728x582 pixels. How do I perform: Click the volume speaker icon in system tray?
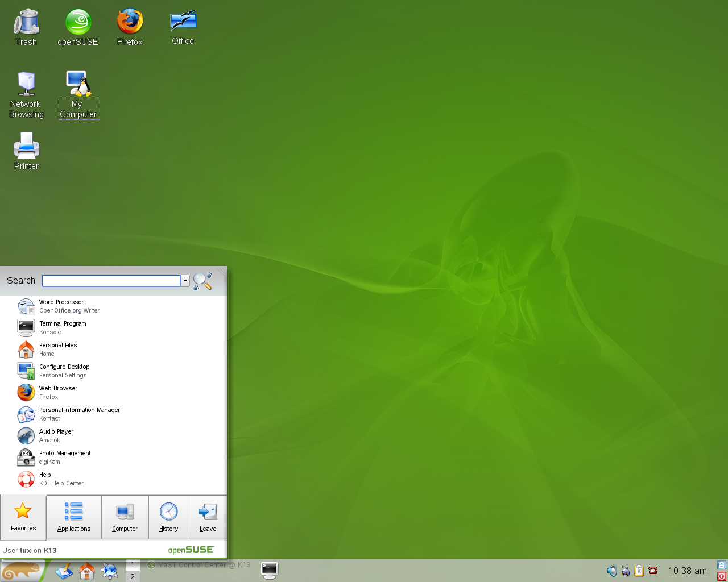611,571
